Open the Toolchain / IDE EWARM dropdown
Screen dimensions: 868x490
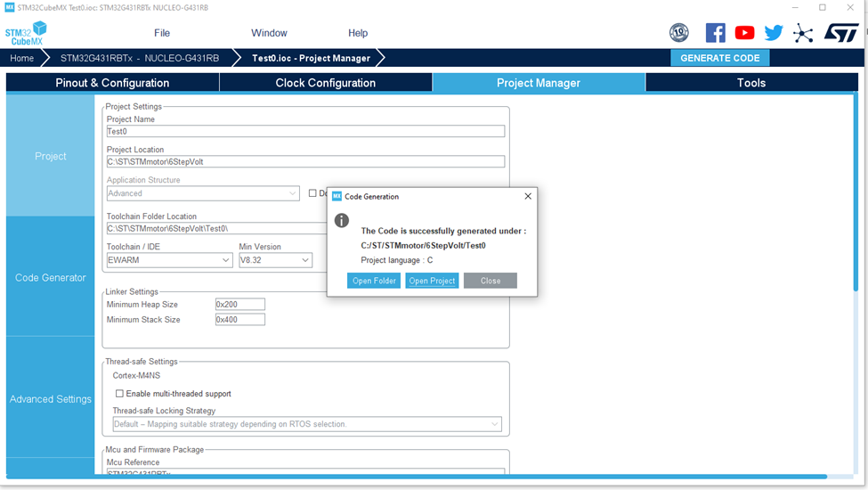click(169, 260)
